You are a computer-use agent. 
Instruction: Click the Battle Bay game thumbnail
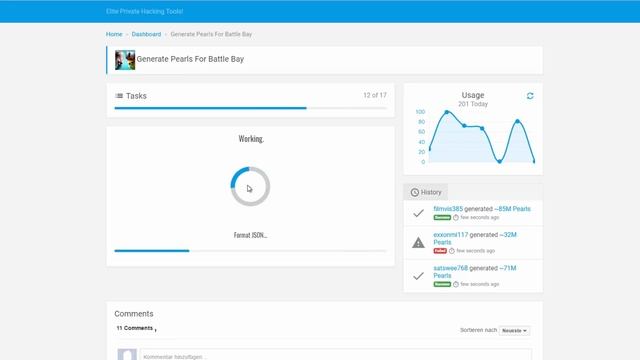(x=125, y=60)
